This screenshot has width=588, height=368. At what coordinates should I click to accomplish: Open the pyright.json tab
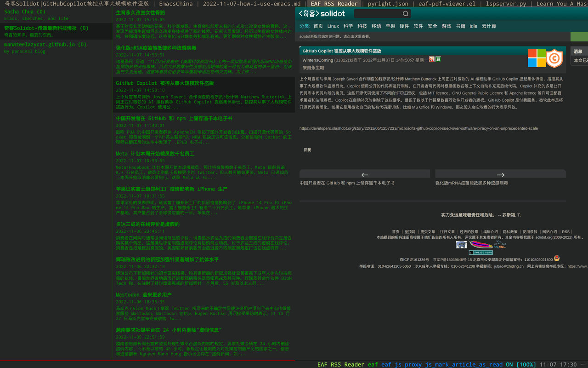pyautogui.click(x=388, y=4)
